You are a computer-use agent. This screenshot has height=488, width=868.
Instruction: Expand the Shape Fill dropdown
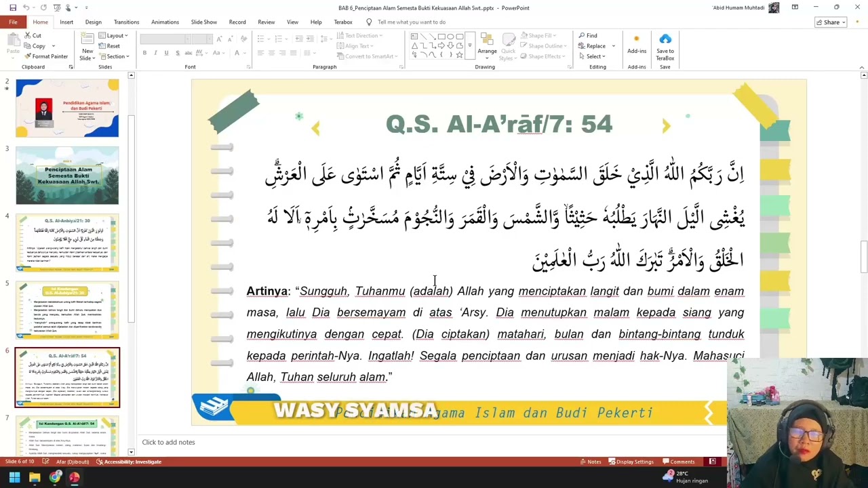[x=538, y=35]
